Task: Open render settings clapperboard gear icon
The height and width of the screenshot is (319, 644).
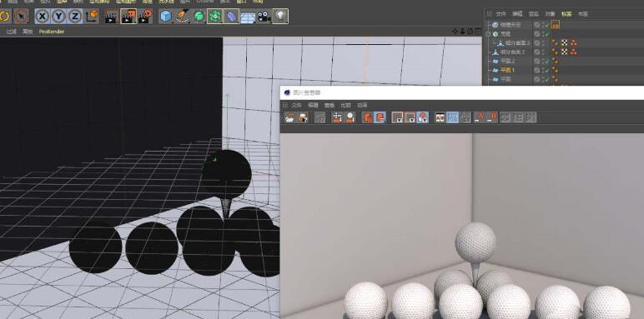Action: click(145, 17)
